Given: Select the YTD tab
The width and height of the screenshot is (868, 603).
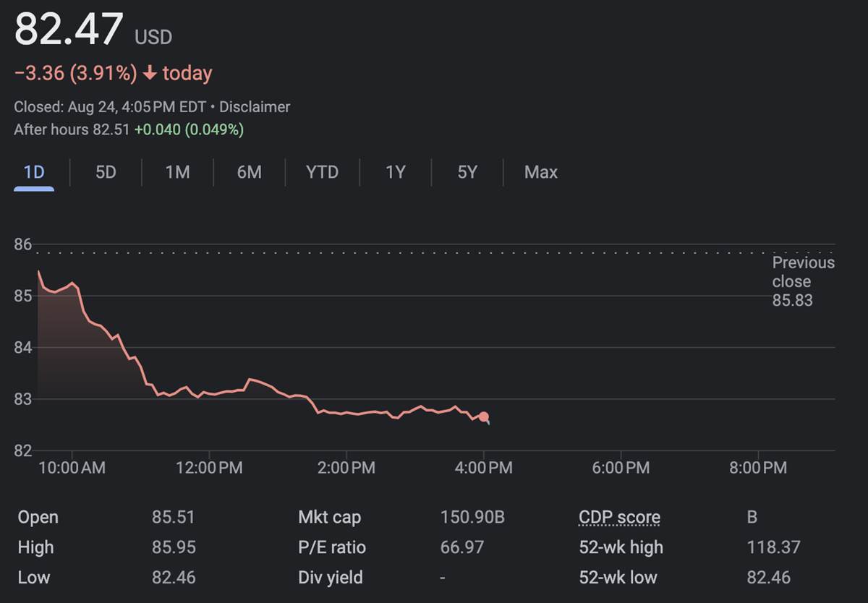Looking at the screenshot, I should click(322, 172).
